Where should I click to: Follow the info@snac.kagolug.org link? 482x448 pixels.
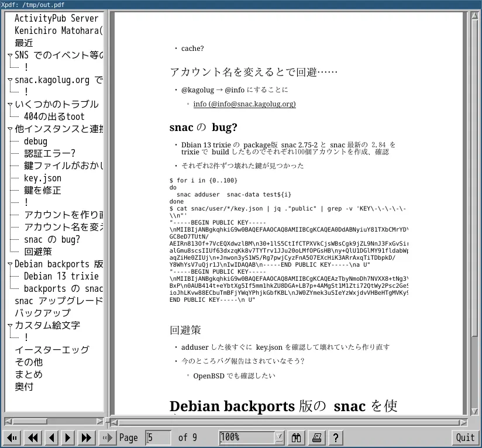pyautogui.click(x=245, y=104)
